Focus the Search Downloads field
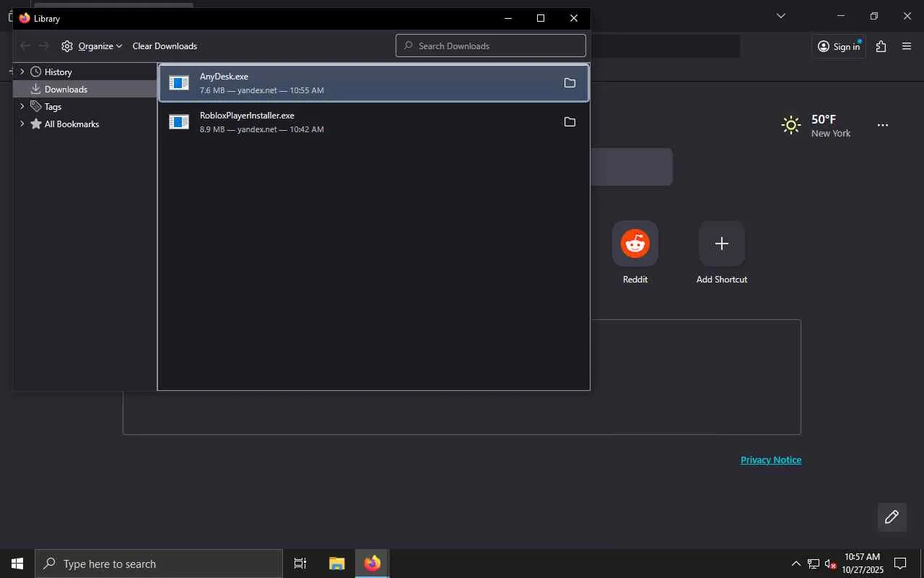The width and height of the screenshot is (924, 578). [x=491, y=46]
